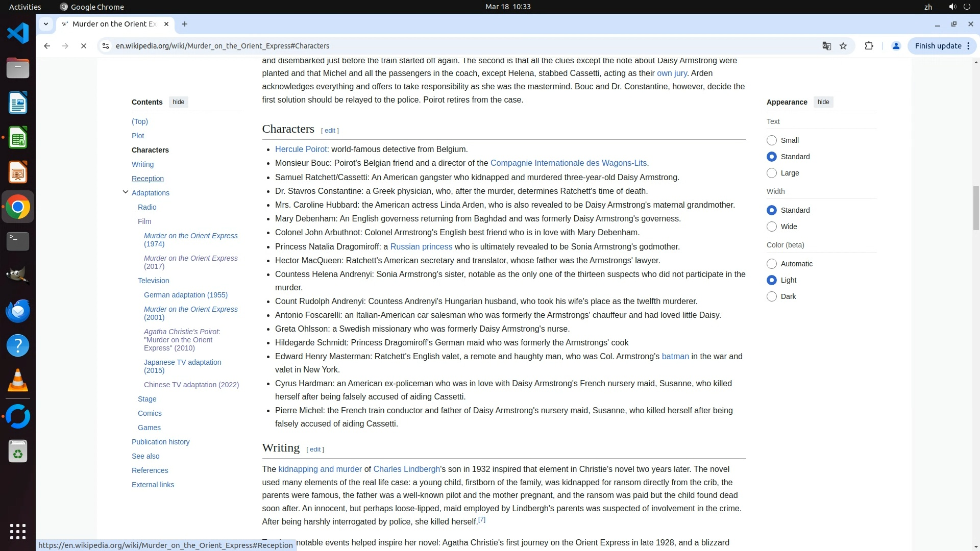Open the tab search dropdown arrow
980x551 pixels.
[x=46, y=24]
